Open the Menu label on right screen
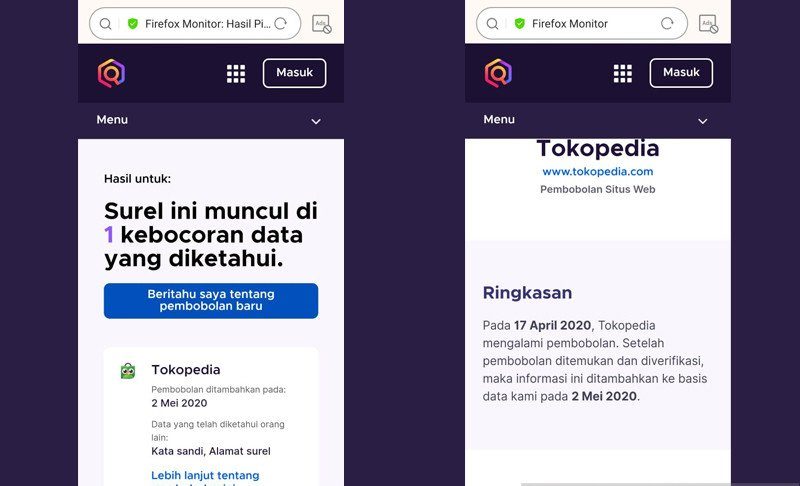The height and width of the screenshot is (486, 800). pos(499,120)
